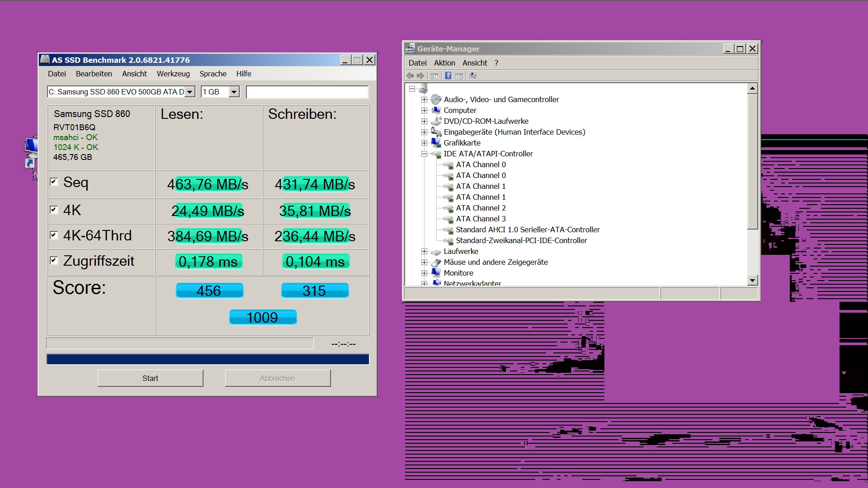Image resolution: width=868 pixels, height=488 pixels.
Task: Scan for hardware changes via toolbar icon
Action: pos(473,75)
